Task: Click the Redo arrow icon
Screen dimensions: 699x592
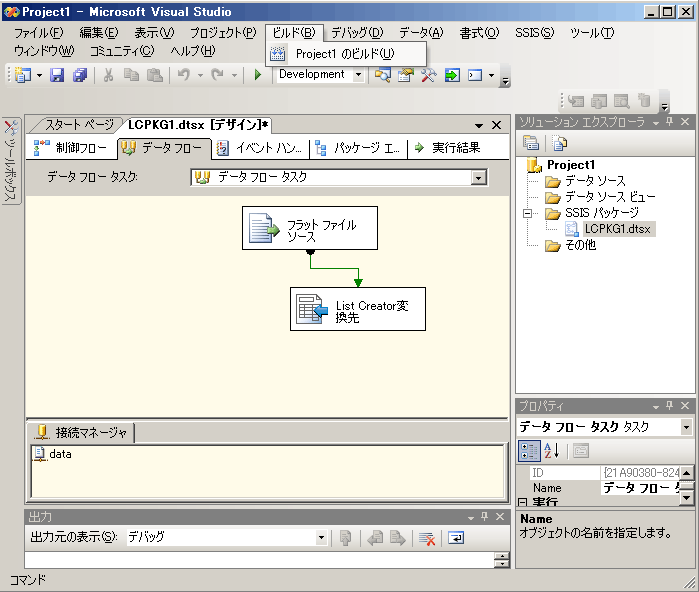Action: [218, 75]
